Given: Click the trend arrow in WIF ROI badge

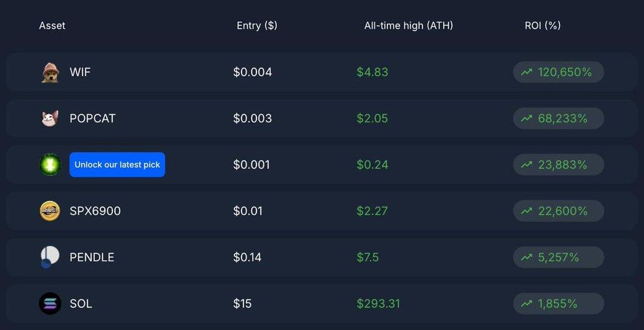Looking at the screenshot, I should click(527, 72).
